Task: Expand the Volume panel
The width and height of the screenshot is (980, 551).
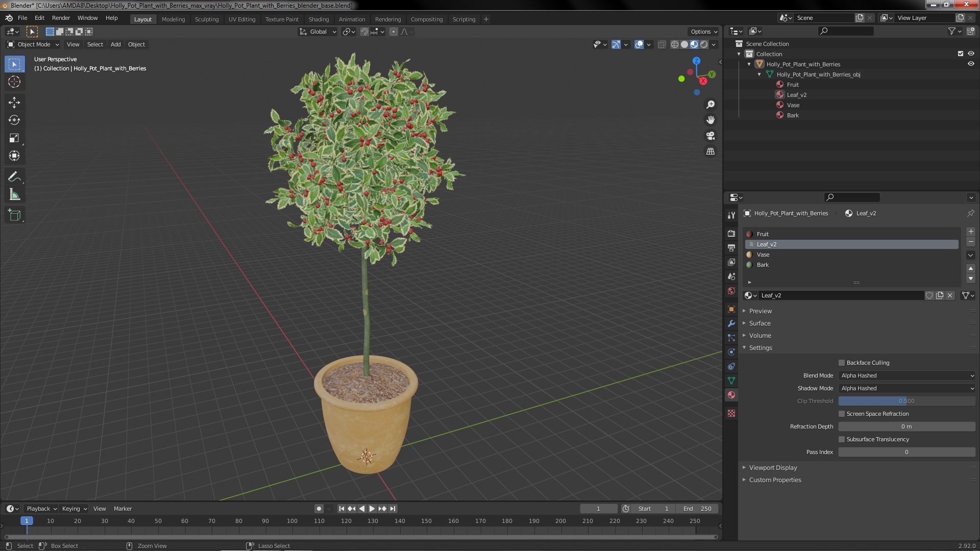Action: click(x=760, y=335)
